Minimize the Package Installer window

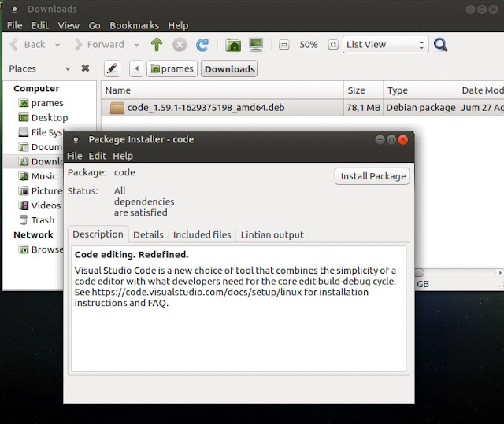pos(380,139)
